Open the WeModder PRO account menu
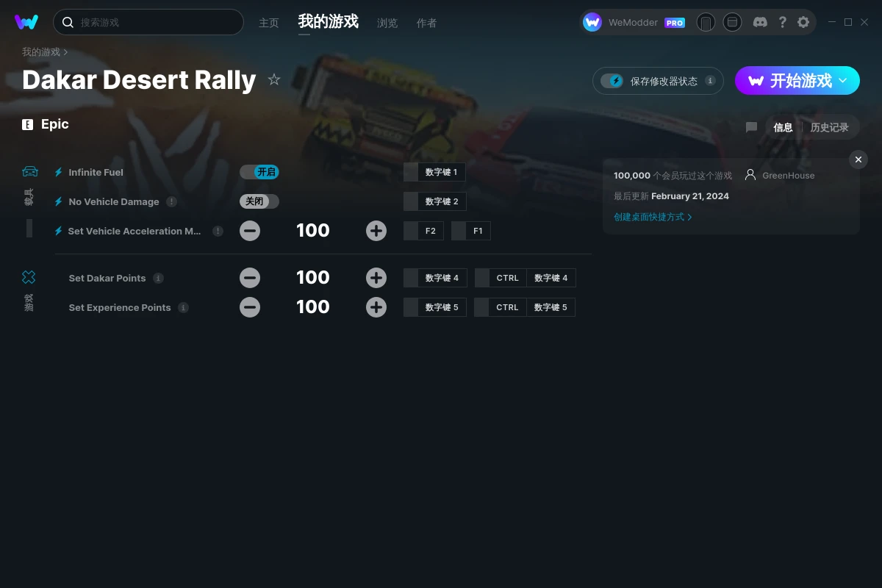Viewport: 882px width, 588px height. click(x=634, y=22)
